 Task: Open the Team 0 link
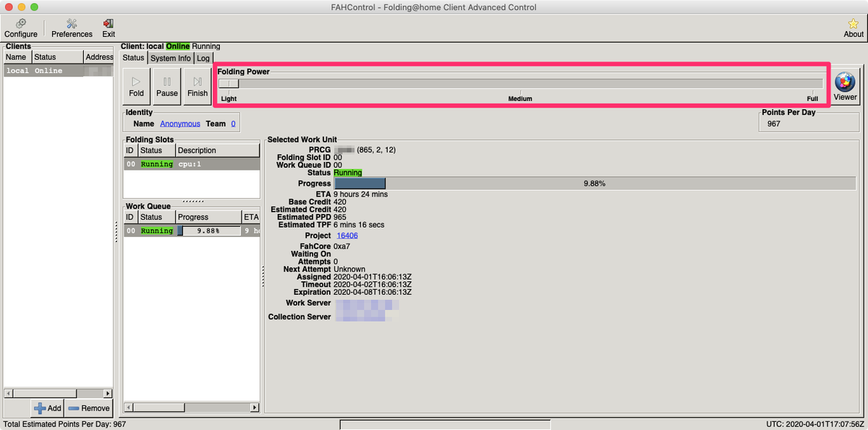[233, 124]
